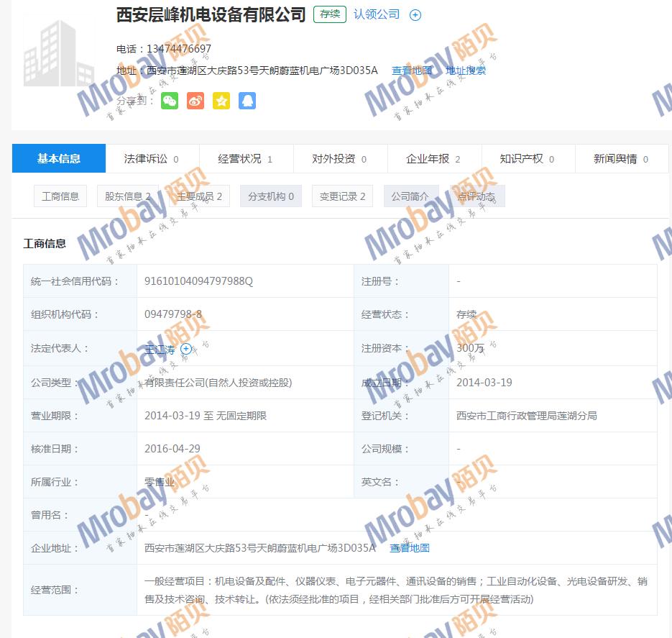Open the 对外投资 tab
672x638 pixels.
340,159
